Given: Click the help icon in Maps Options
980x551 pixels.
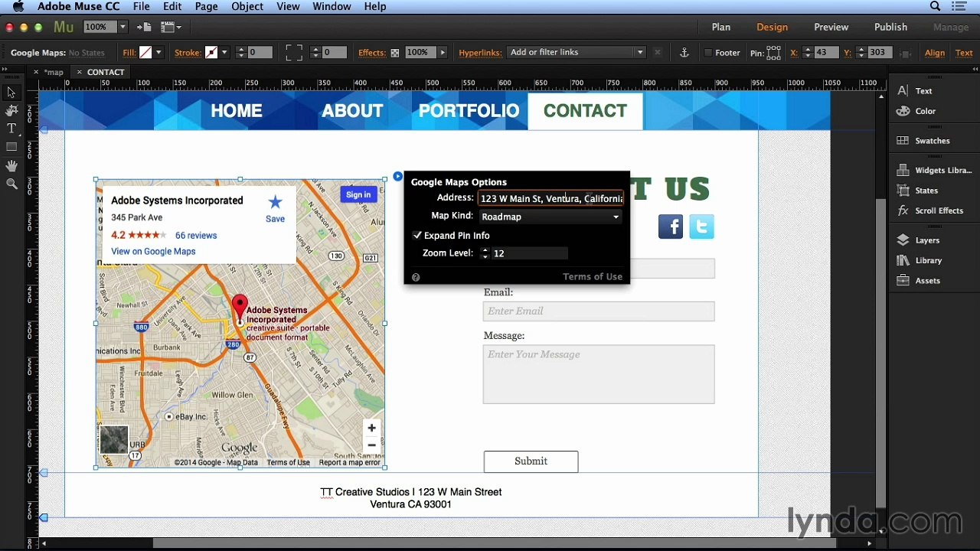Looking at the screenshot, I should [416, 277].
